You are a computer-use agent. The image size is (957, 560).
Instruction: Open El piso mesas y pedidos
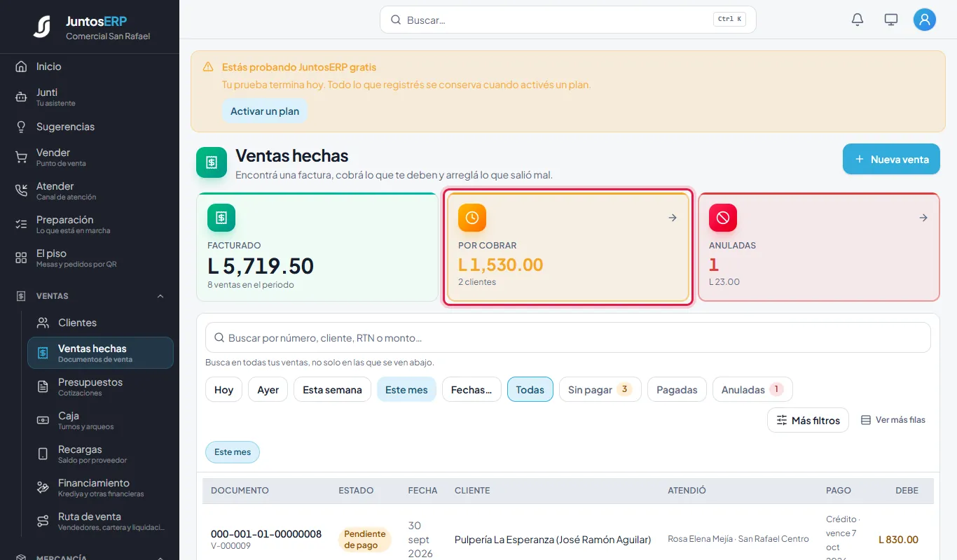click(90, 258)
